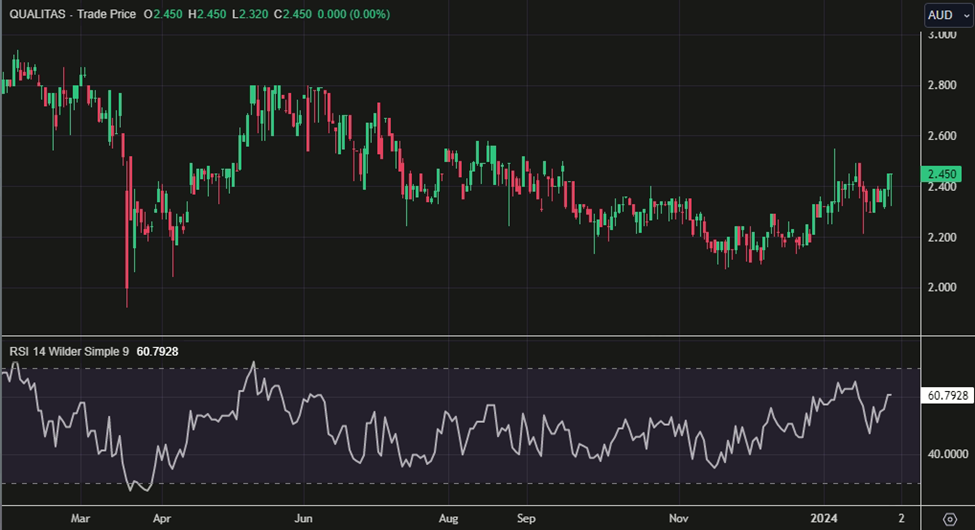This screenshot has width=975, height=530.
Task: Open chart settings hexagon icon
Action: tap(950, 519)
